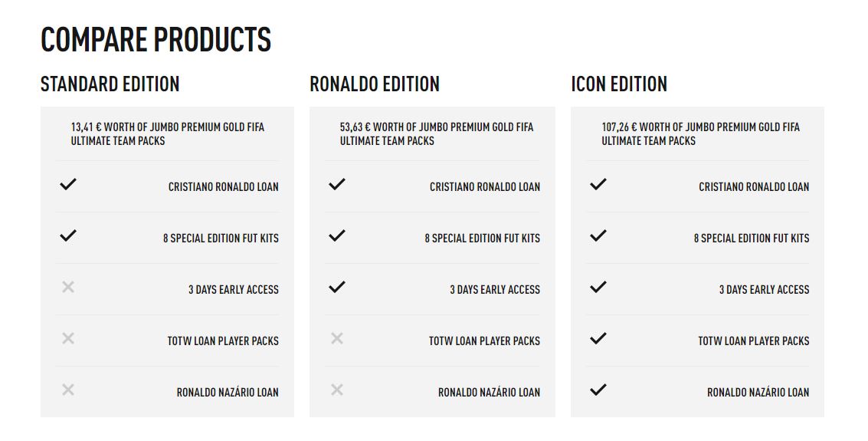Click Icon Edition Ronaldo Nazário Loan checkmark
This screenshot has width=868, height=441.
click(x=598, y=390)
